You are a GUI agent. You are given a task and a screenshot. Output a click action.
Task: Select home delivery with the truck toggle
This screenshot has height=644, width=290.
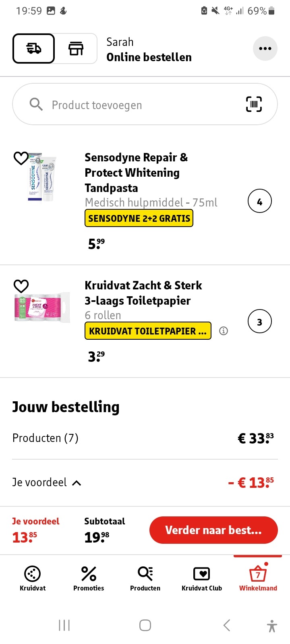coord(33,48)
